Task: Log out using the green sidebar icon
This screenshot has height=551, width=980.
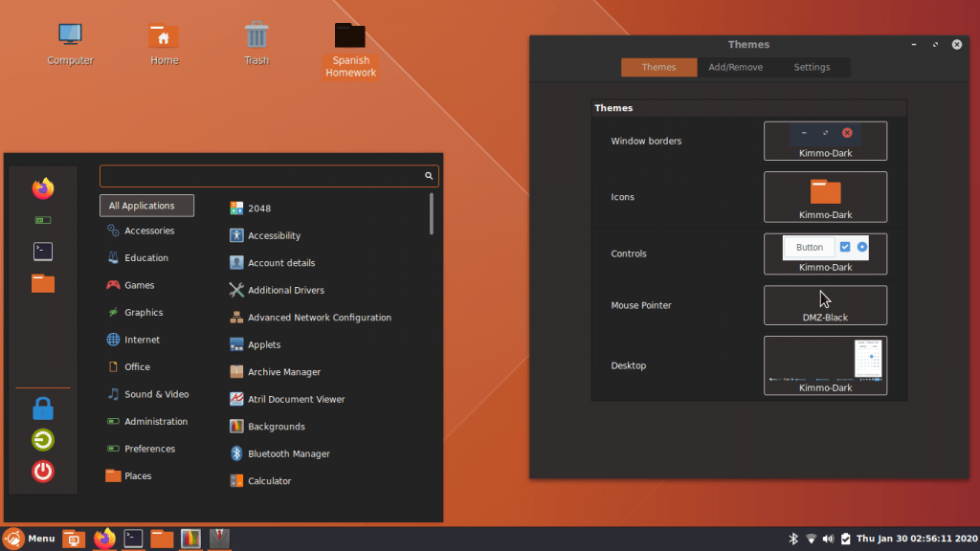Action: pos(42,439)
